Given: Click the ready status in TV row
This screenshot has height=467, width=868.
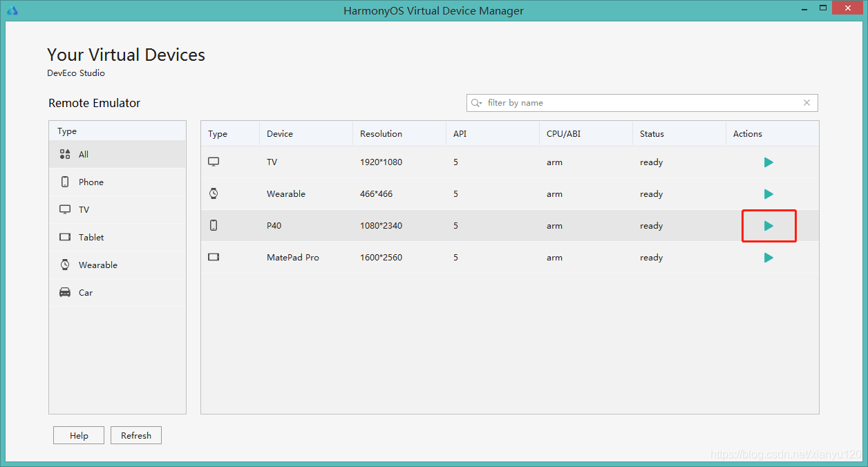Looking at the screenshot, I should (x=651, y=162).
